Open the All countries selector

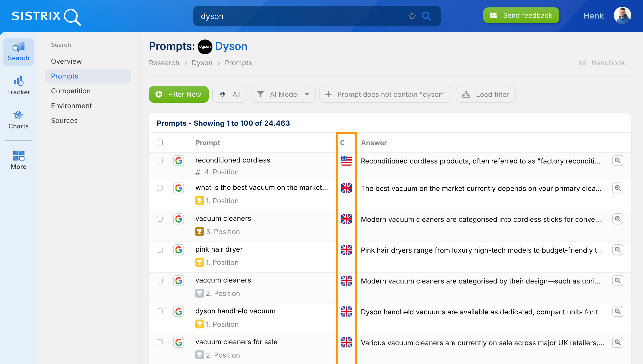[230, 94]
